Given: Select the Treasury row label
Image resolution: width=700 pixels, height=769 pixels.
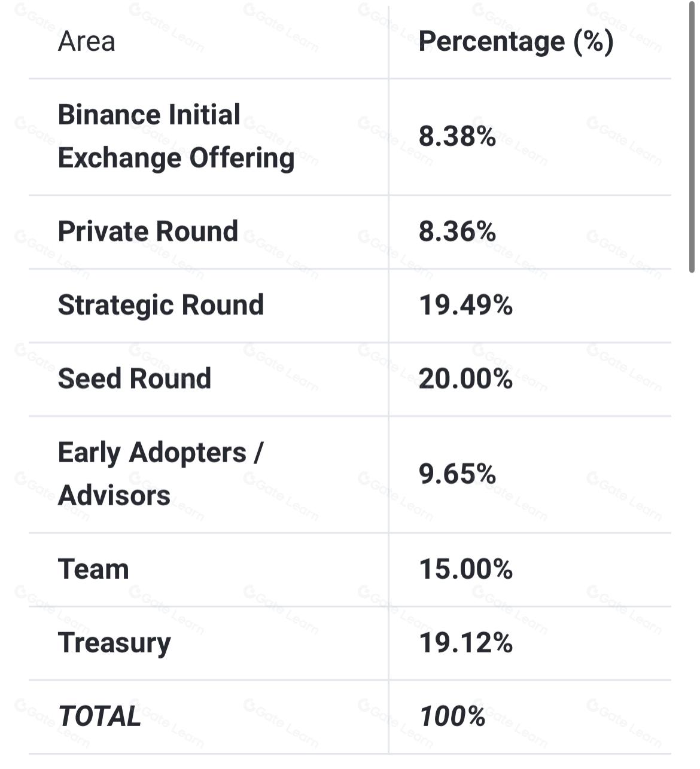Looking at the screenshot, I should click(114, 643).
